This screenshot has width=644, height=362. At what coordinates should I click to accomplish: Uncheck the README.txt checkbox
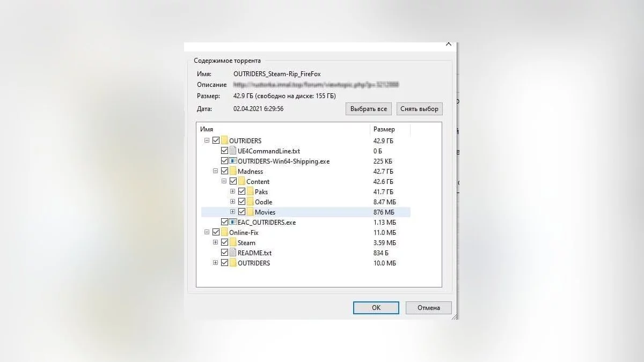tap(224, 253)
